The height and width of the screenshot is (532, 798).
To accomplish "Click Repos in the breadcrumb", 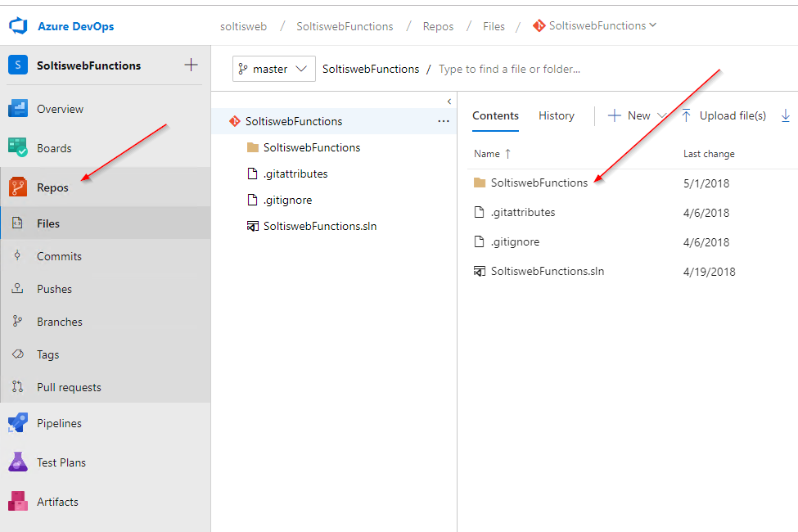I will click(x=438, y=26).
